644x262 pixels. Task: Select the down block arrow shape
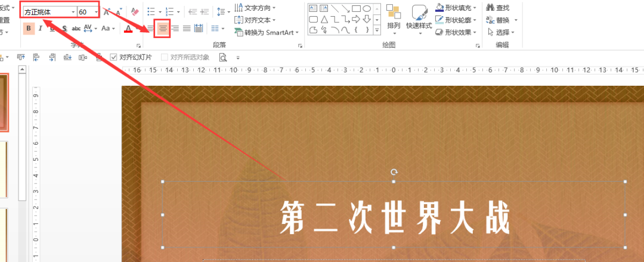click(x=367, y=19)
